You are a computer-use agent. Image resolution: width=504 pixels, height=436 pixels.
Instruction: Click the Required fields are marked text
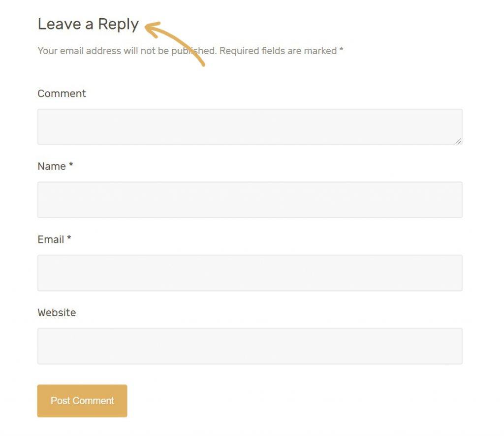tap(279, 51)
